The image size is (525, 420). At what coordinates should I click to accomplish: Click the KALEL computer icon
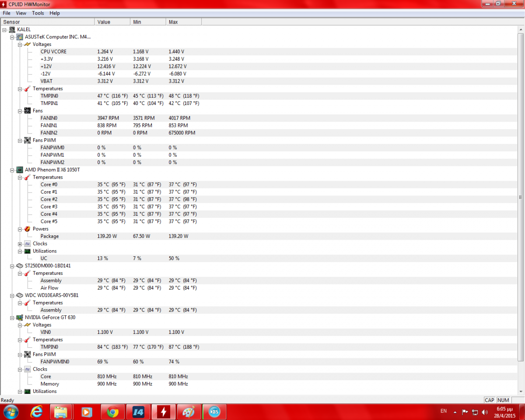pyautogui.click(x=12, y=29)
